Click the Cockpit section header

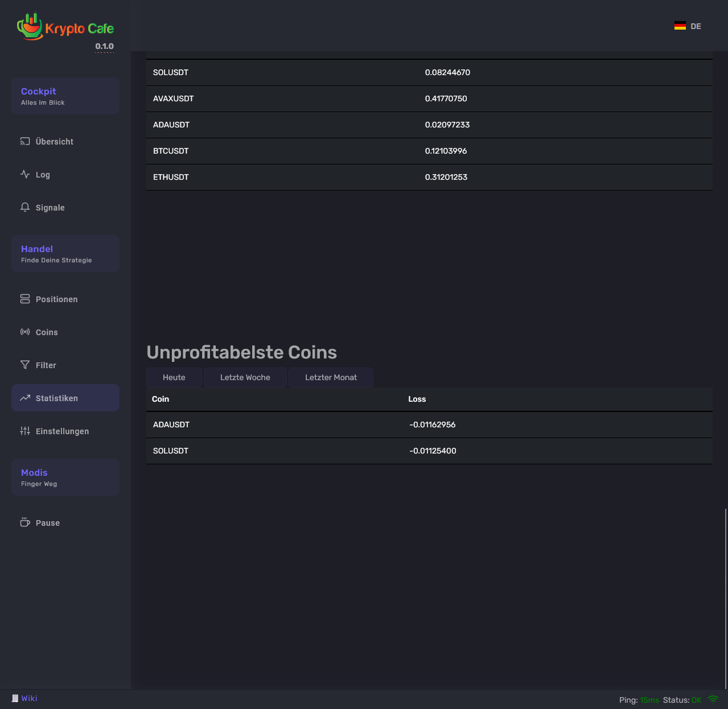coord(65,96)
